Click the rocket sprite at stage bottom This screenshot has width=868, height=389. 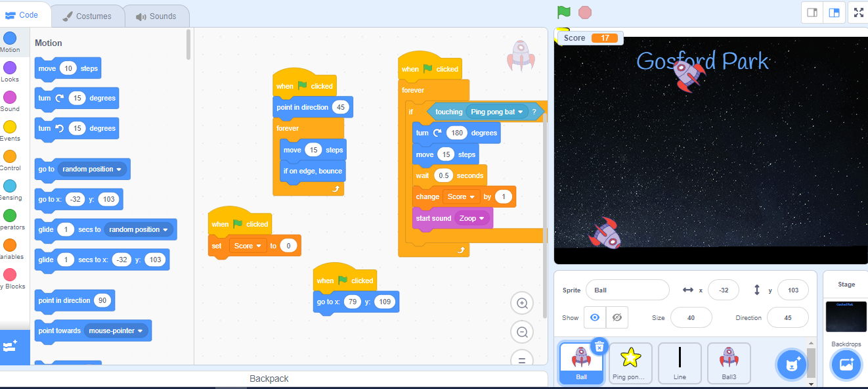pos(605,234)
